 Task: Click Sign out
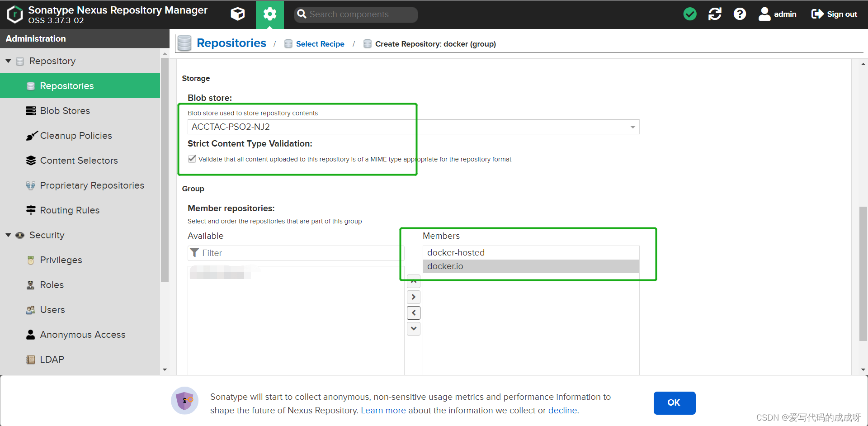coord(834,14)
